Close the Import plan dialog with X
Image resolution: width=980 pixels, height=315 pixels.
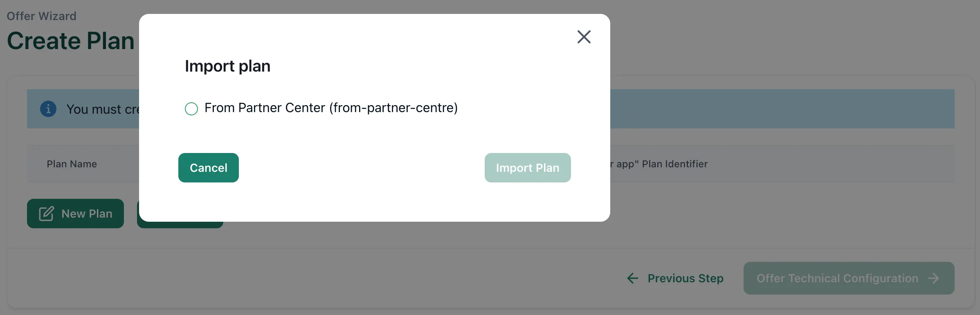coord(584,37)
